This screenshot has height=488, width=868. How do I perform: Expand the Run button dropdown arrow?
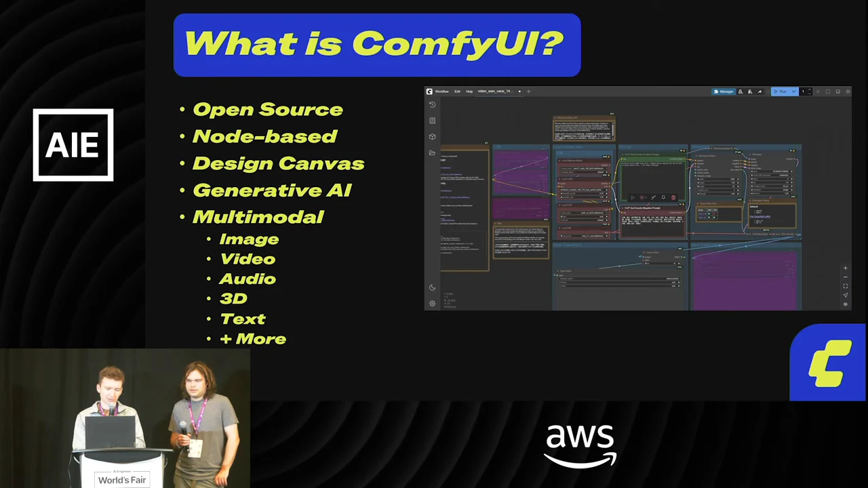point(794,91)
